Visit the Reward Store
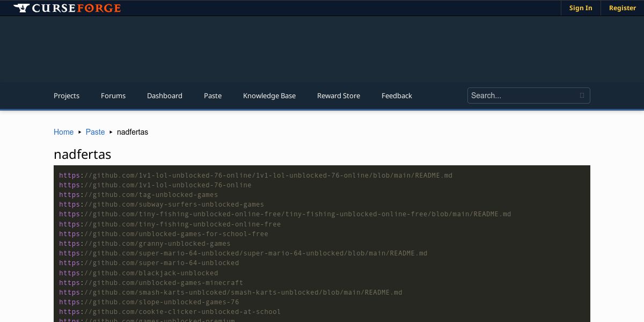This screenshot has height=322, width=644. (x=339, y=96)
